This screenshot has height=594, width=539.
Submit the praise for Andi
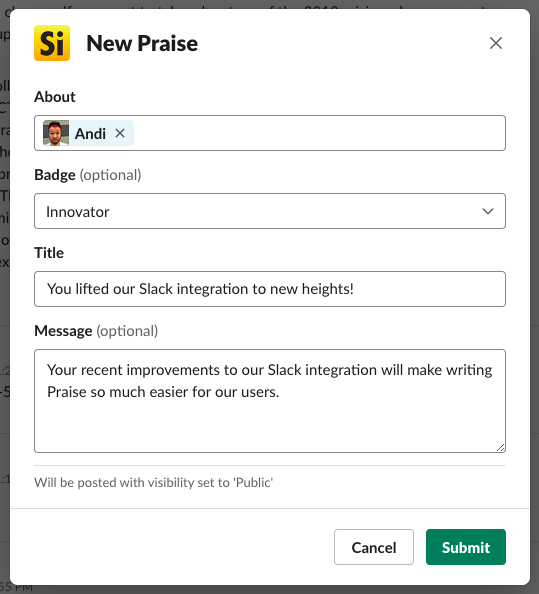[466, 547]
